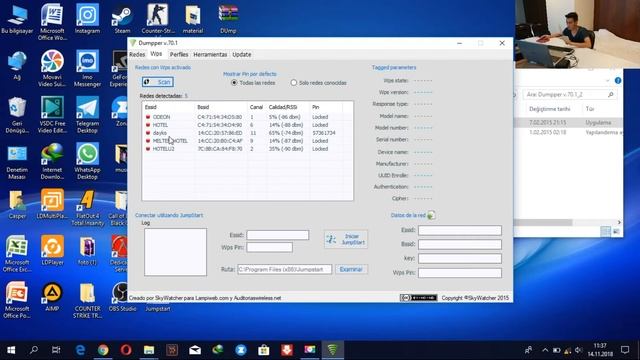Switch to the Redes tab
This screenshot has height=360, width=640.
tap(137, 54)
